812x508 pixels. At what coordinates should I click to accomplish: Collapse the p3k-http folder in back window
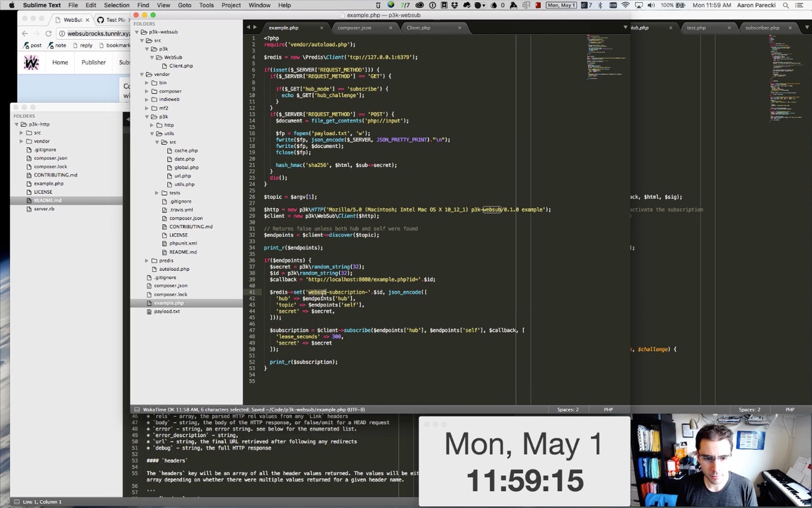[16, 124]
